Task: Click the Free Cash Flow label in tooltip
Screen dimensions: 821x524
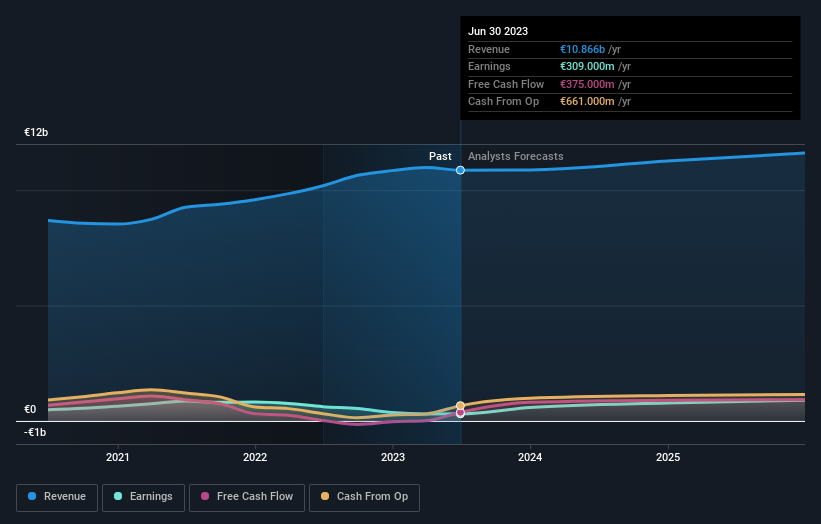Action: (506, 84)
